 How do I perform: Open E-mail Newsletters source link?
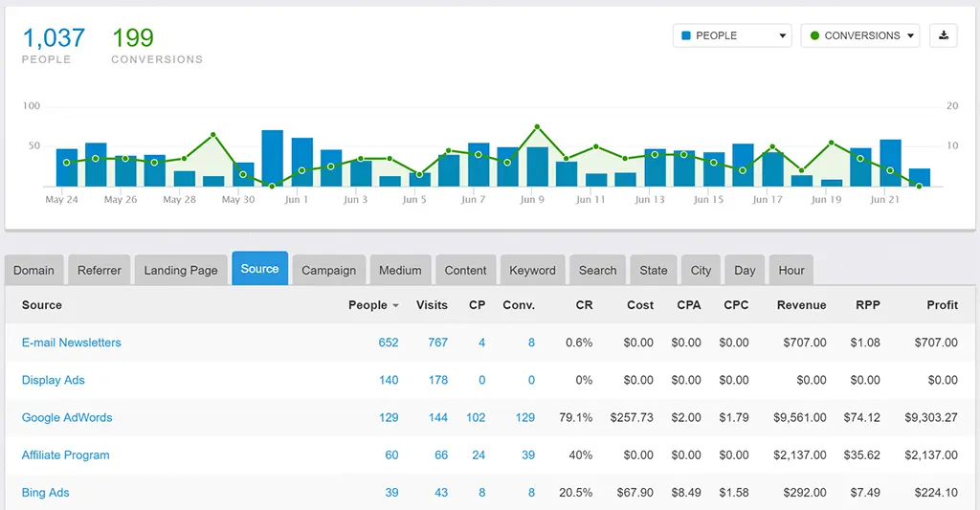(x=72, y=343)
